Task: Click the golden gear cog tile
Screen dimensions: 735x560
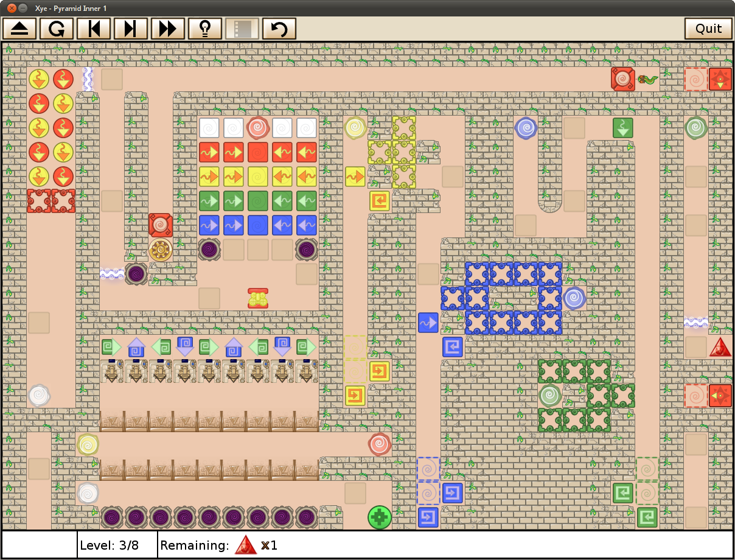Action: [x=161, y=250]
